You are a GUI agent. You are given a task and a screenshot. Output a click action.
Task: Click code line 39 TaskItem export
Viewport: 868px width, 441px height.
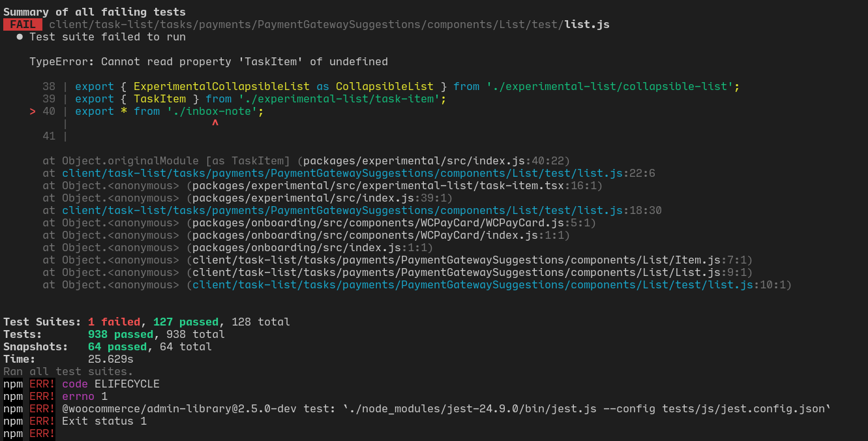point(245,99)
